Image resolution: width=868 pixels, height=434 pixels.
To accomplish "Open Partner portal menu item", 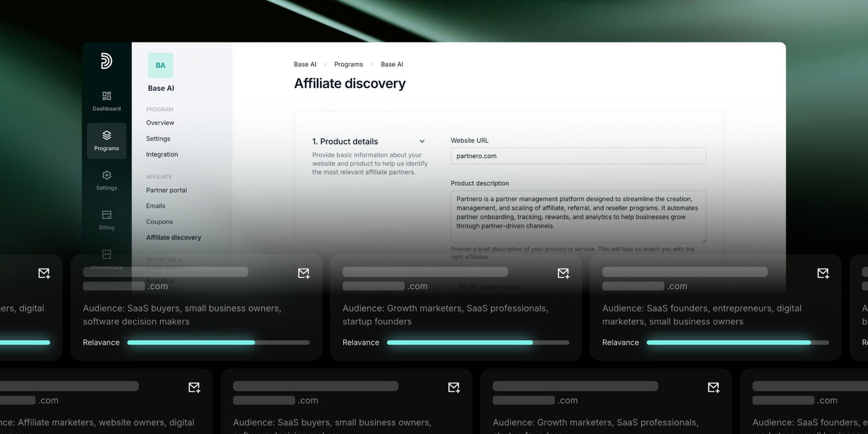I will pyautogui.click(x=166, y=190).
